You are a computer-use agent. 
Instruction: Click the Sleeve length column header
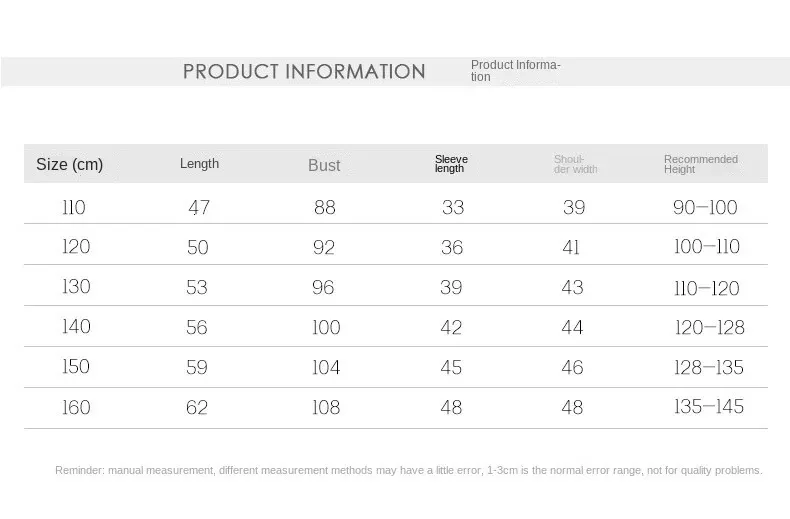(451, 164)
